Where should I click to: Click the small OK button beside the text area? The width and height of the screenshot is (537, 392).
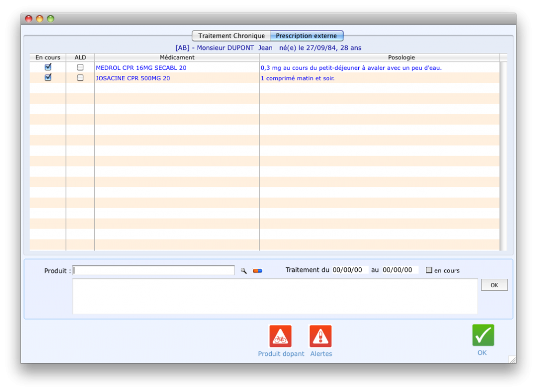click(494, 285)
